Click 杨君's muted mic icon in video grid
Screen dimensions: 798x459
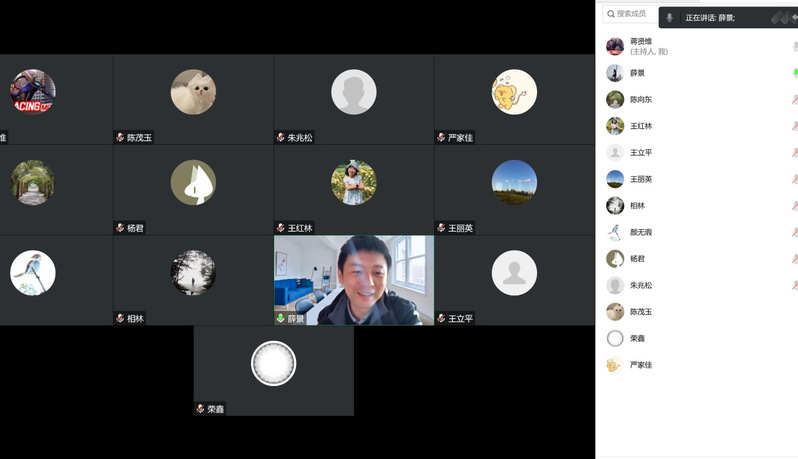(x=120, y=228)
